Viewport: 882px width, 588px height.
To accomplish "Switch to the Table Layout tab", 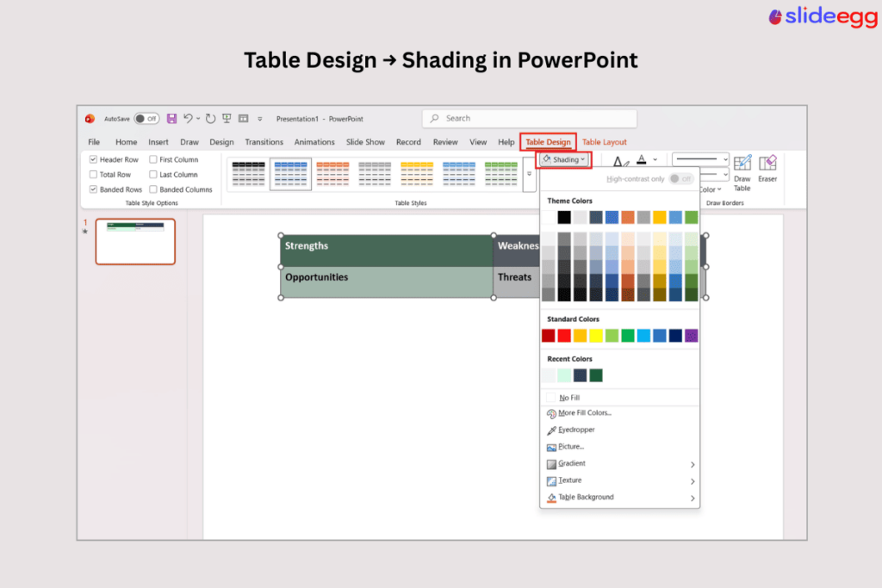I will point(604,142).
